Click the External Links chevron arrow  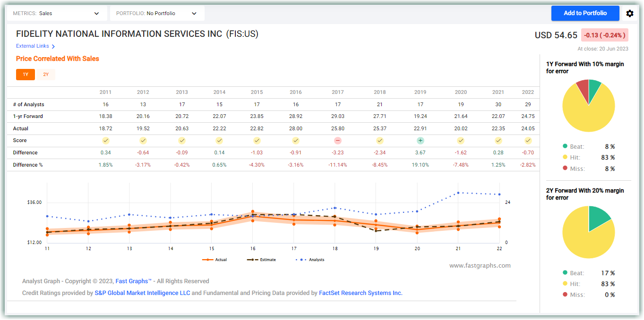pyautogui.click(x=53, y=46)
